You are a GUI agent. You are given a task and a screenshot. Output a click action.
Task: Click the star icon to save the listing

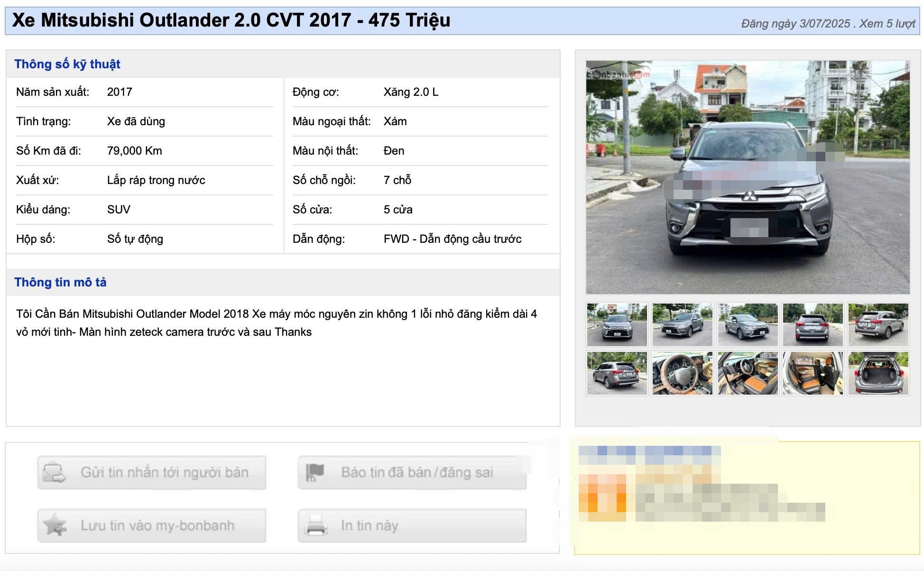click(55, 525)
